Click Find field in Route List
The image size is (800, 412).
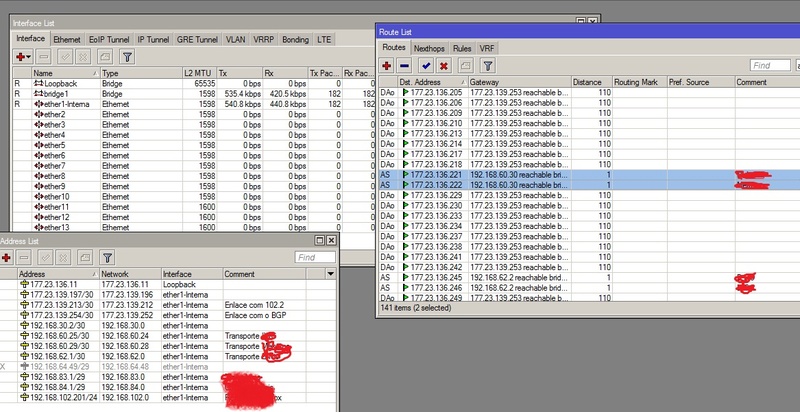click(x=770, y=65)
